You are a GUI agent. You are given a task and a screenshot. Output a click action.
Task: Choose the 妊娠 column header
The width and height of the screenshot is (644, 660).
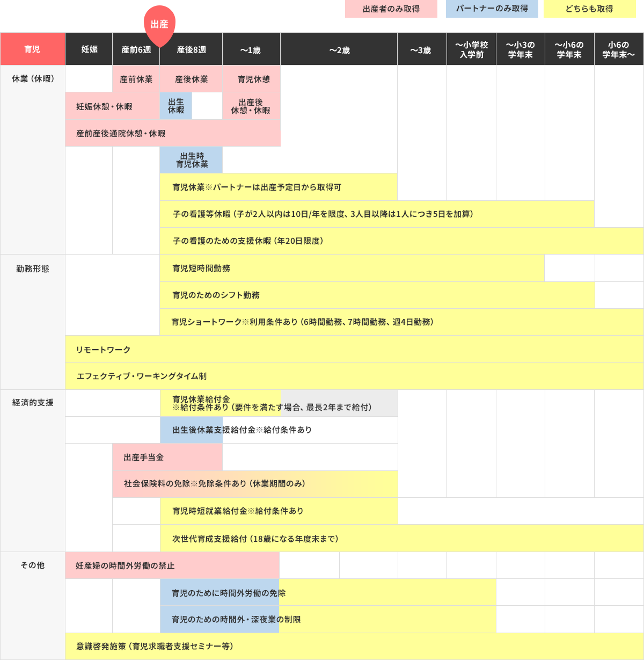[89, 49]
